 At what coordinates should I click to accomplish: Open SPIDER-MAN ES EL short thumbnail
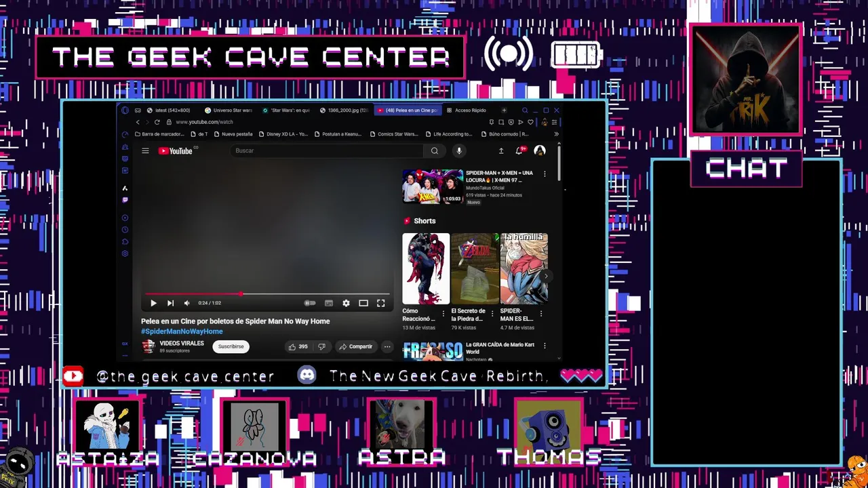(x=524, y=268)
